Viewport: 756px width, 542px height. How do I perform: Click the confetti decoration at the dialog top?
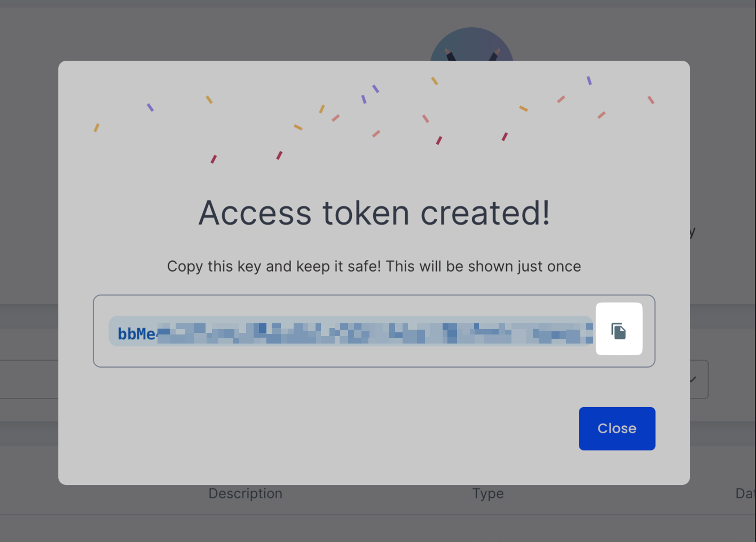tap(374, 117)
